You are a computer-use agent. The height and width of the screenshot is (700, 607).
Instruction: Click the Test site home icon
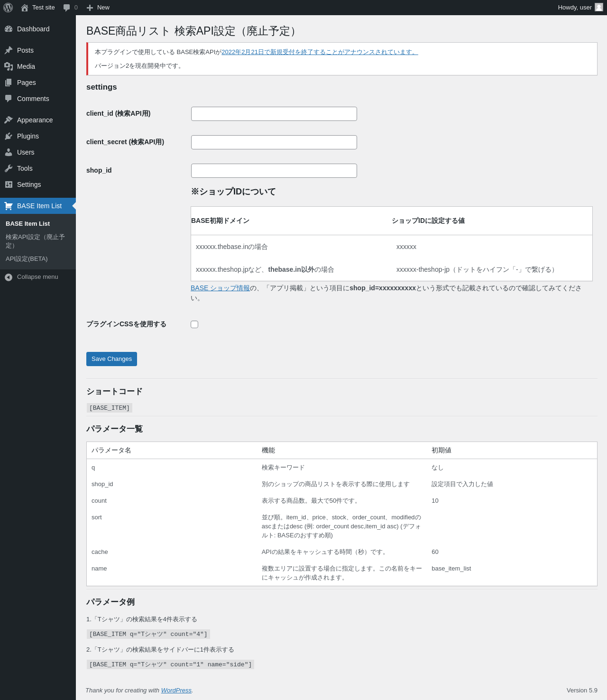pos(25,8)
